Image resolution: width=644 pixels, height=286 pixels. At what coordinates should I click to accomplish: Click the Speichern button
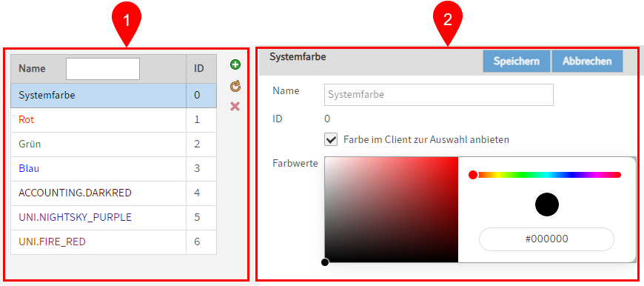pos(516,61)
